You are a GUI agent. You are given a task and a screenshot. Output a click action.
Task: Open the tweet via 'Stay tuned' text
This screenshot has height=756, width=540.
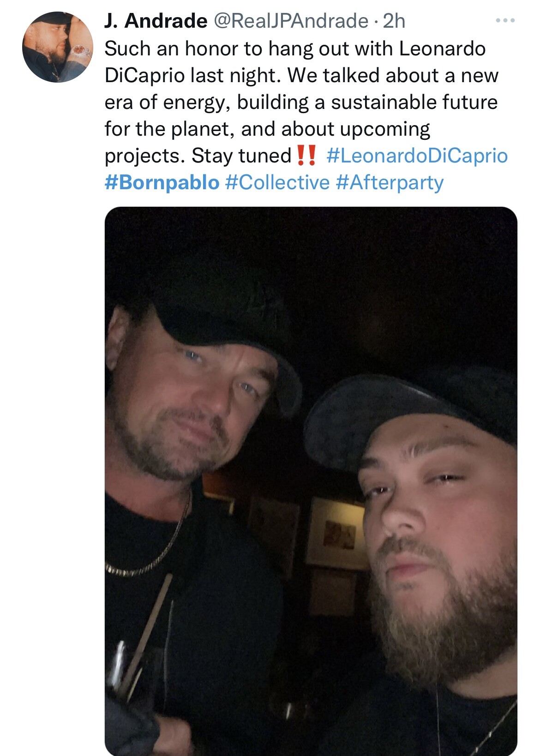click(241, 156)
